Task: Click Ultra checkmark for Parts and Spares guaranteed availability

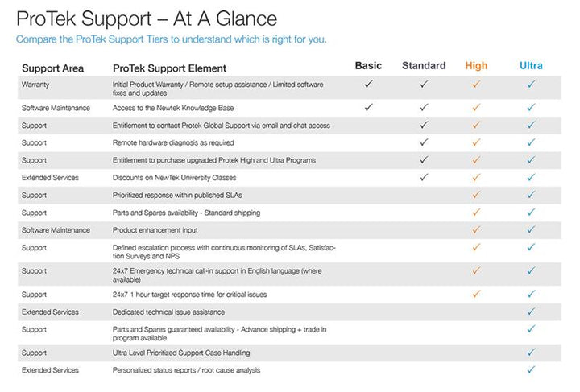Action: point(531,329)
